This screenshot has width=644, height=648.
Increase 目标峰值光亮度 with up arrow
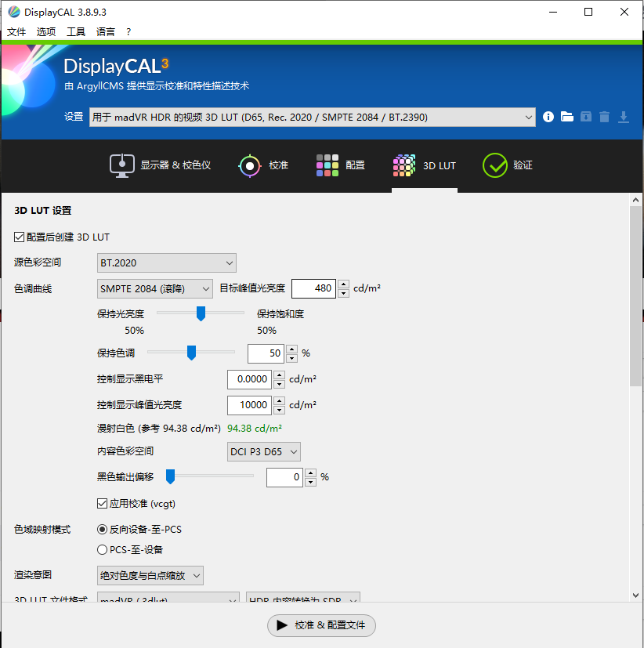click(x=343, y=284)
